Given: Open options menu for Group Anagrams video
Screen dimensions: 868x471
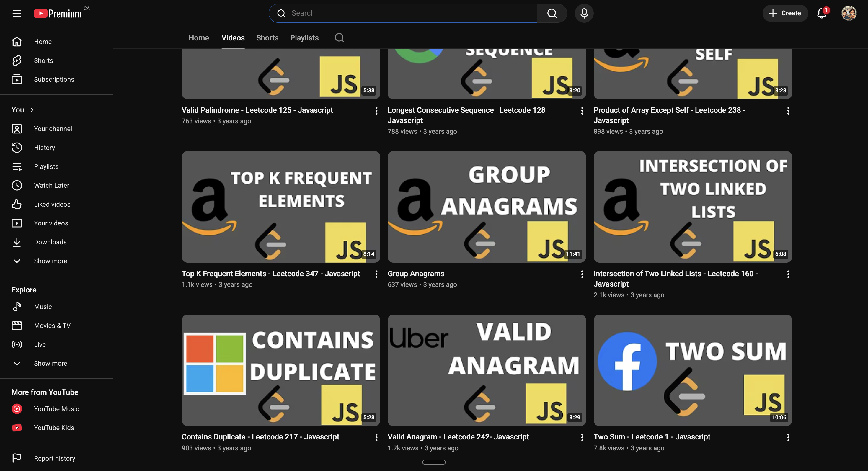Looking at the screenshot, I should pos(582,274).
